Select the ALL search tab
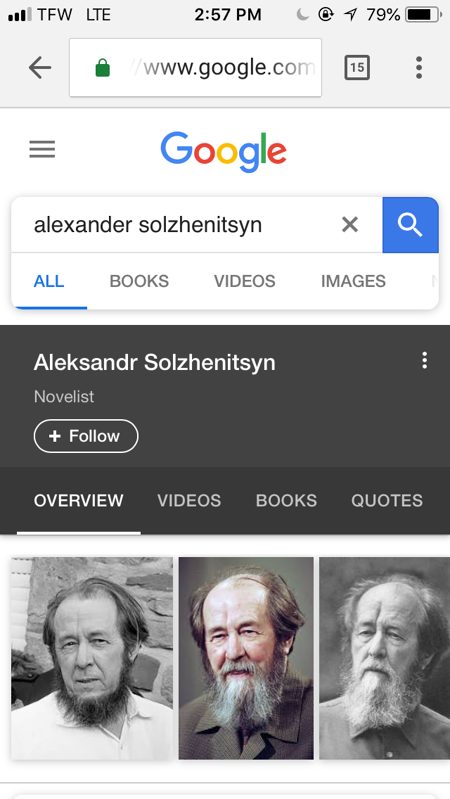450x799 pixels. click(x=49, y=281)
